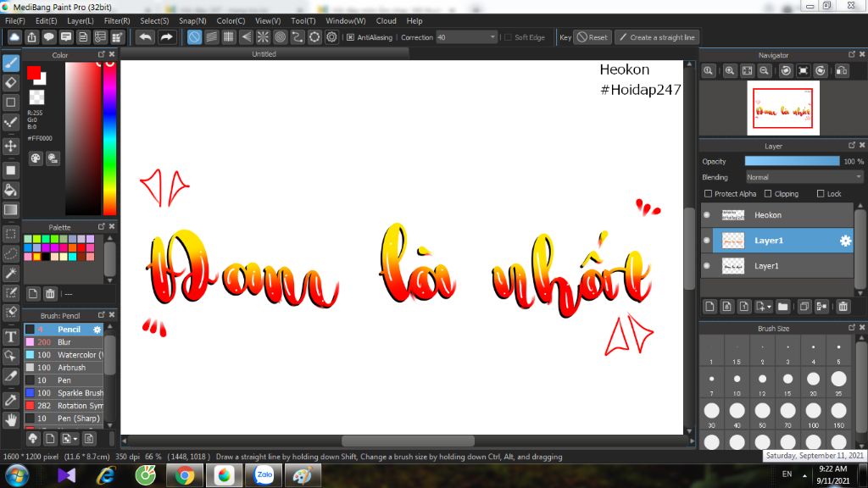The width and height of the screenshot is (868, 488).
Task: Pick the Gradient tool
Action: tap(10, 210)
